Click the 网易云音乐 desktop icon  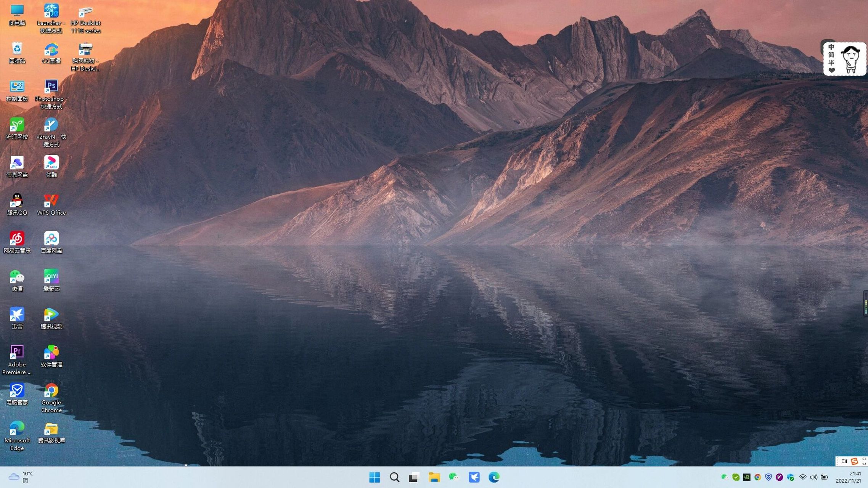point(17,239)
